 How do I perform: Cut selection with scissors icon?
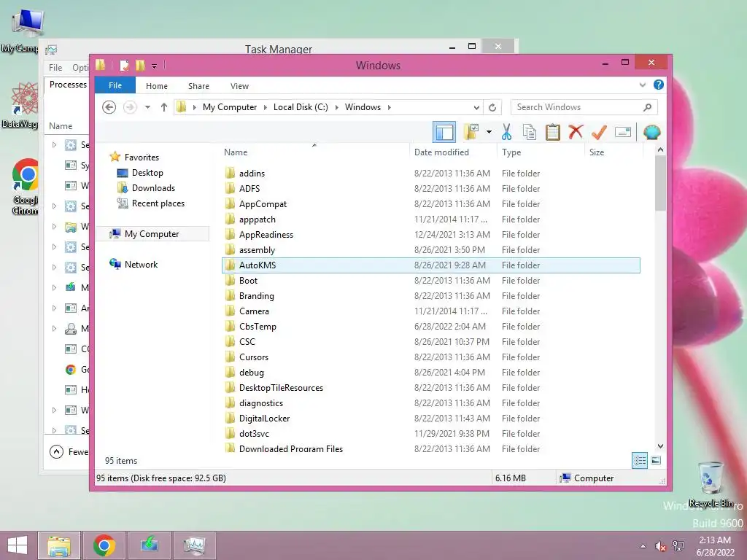tap(506, 132)
